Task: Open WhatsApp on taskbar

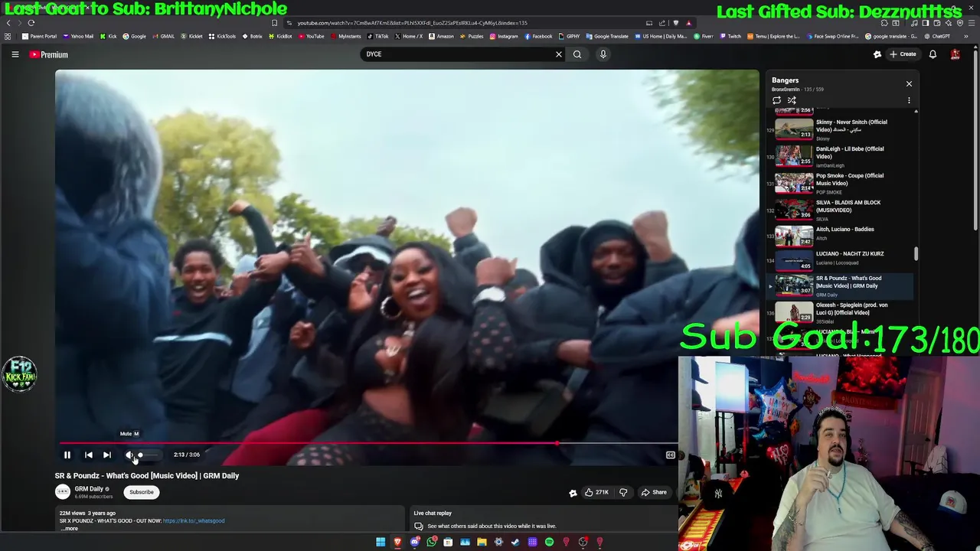Action: (431, 542)
